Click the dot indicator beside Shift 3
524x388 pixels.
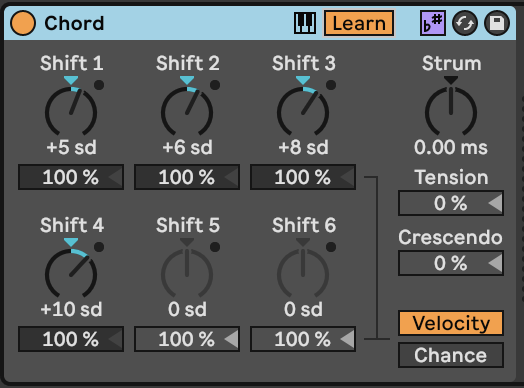331,85
